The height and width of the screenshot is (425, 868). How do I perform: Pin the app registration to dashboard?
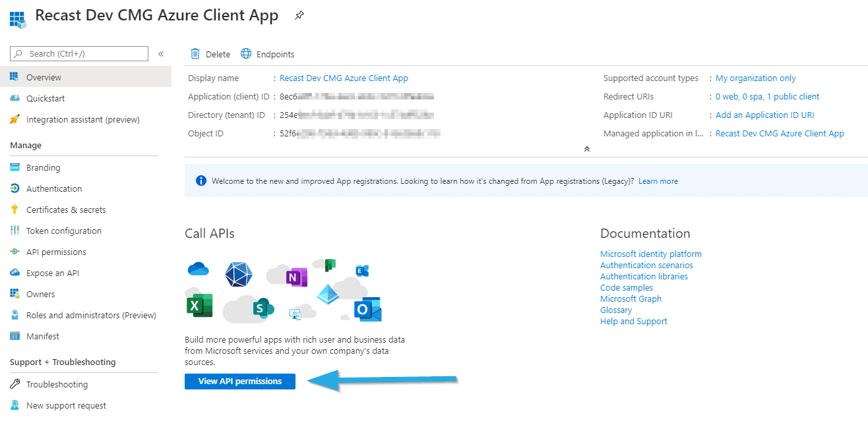[299, 16]
